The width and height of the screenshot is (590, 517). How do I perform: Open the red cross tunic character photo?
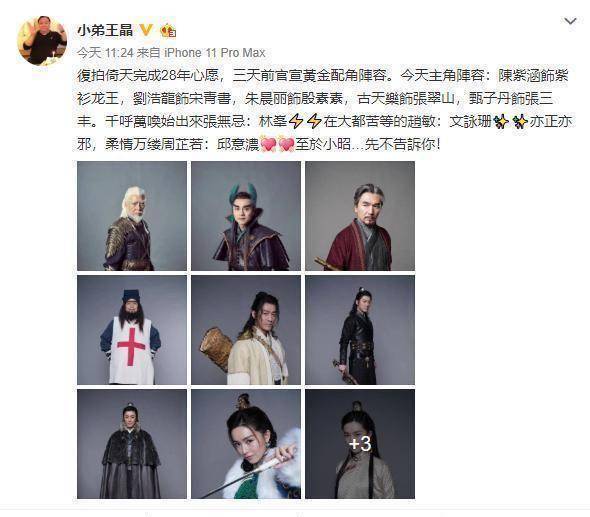tap(132, 330)
